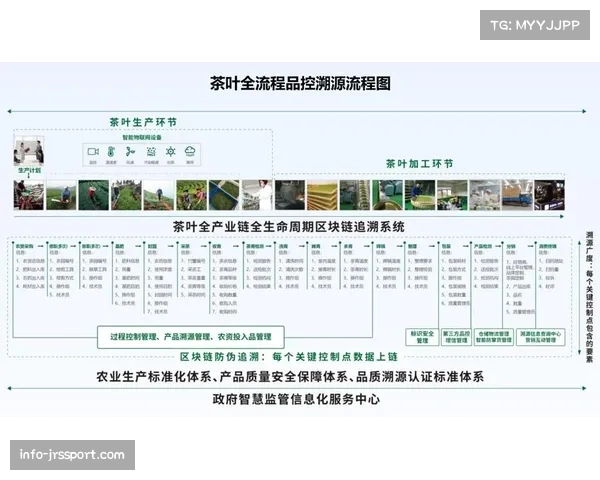Open the stacked bamboo drying racks photo
This screenshot has height=480, width=600.
coord(322,195)
